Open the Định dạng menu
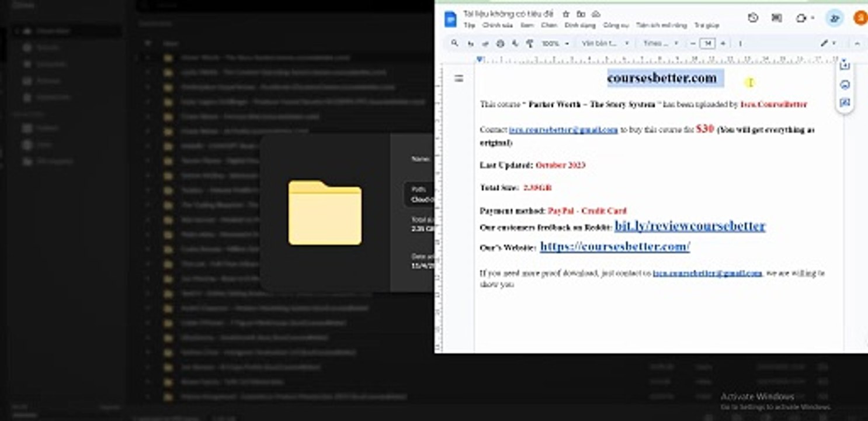Screen dimensions: 868x421 (x=580, y=26)
